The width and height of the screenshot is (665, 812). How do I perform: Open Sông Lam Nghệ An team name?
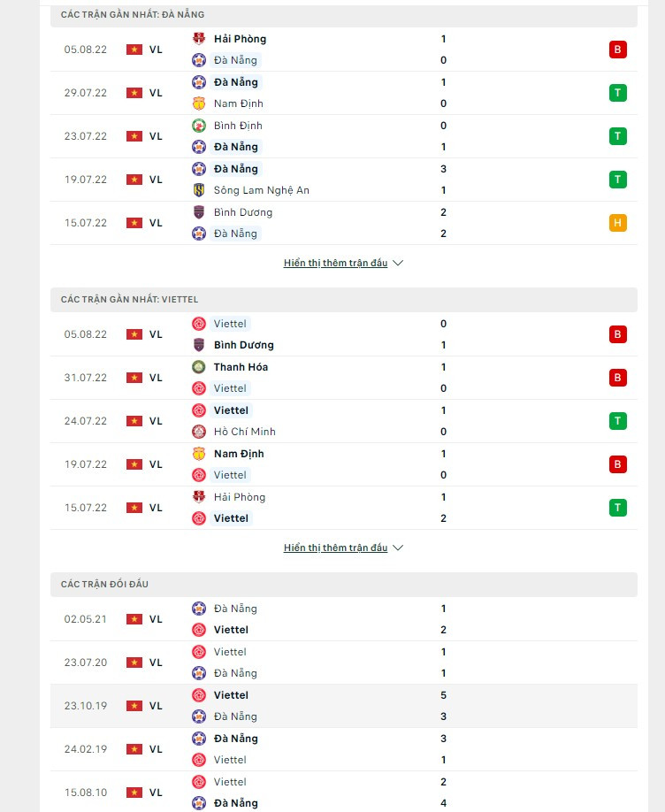click(261, 190)
